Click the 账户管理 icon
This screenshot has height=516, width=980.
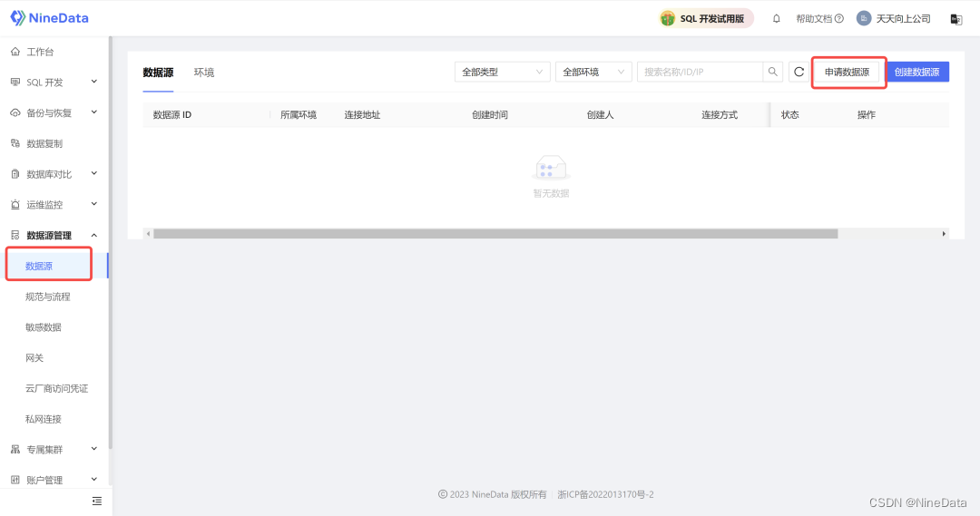15,480
